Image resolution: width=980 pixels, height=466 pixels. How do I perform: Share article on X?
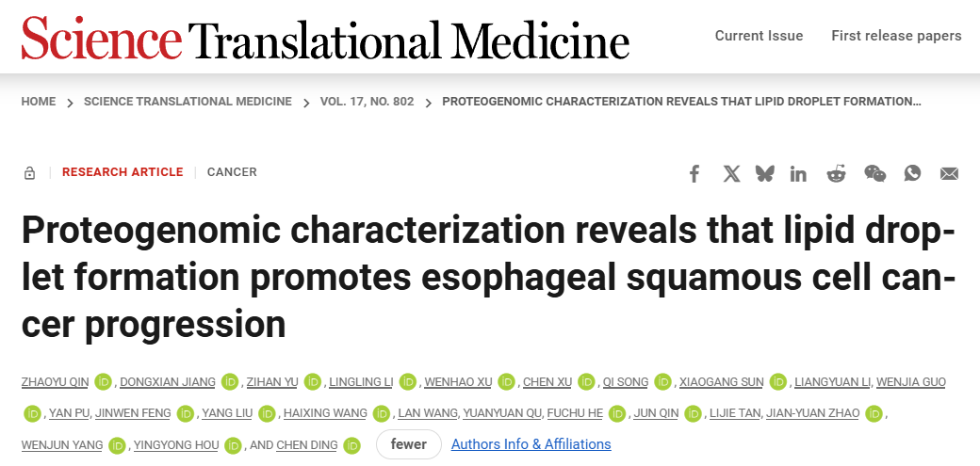pyautogui.click(x=731, y=173)
